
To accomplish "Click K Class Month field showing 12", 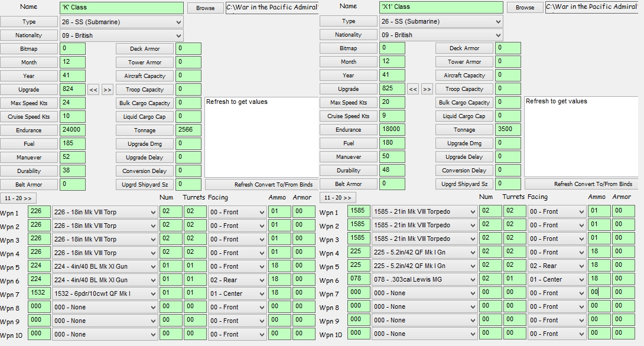I will [x=73, y=63].
